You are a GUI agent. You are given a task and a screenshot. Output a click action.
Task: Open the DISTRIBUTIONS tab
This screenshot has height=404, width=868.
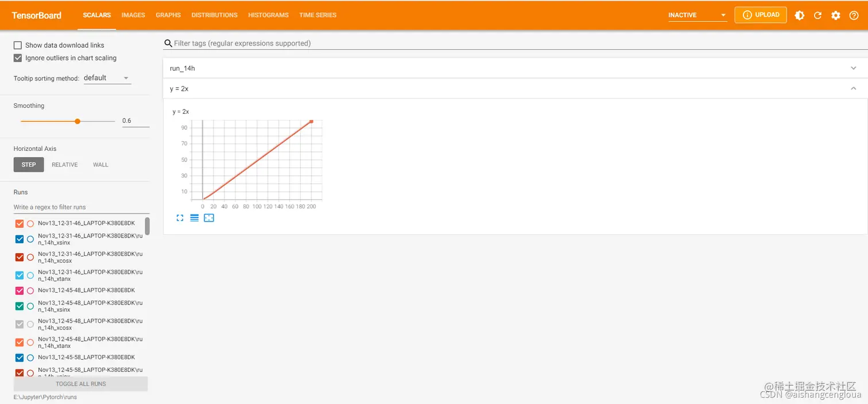[x=215, y=15]
